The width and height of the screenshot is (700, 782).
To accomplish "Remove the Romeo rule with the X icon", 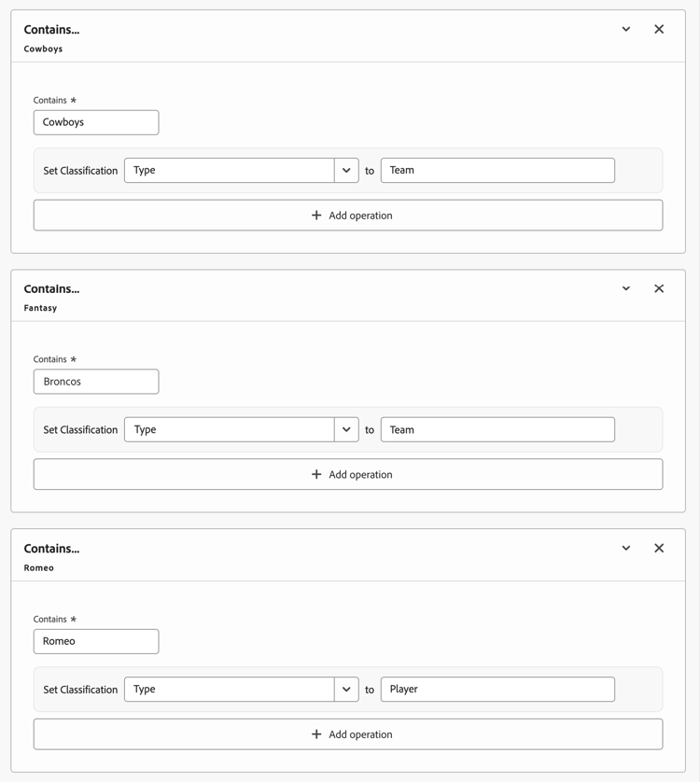I will 659,548.
